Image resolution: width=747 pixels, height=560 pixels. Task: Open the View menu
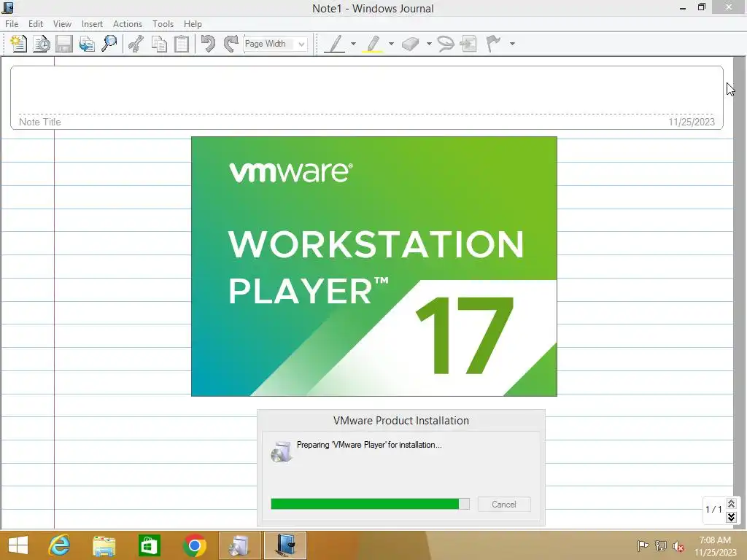tap(62, 24)
